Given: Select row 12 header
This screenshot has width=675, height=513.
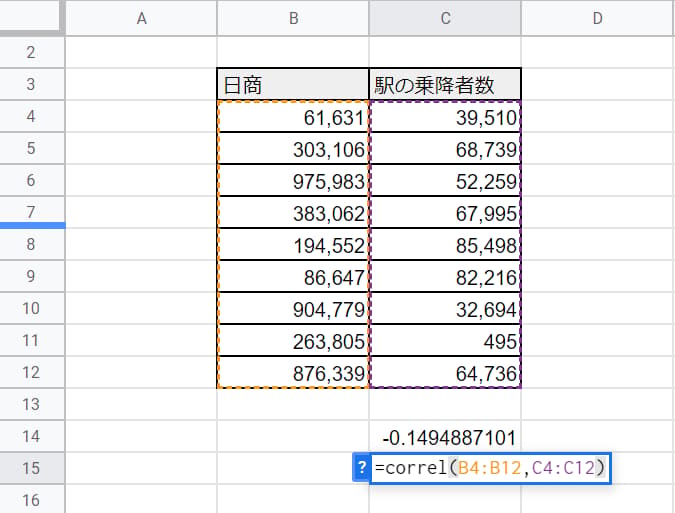Looking at the screenshot, I should click(32, 372).
